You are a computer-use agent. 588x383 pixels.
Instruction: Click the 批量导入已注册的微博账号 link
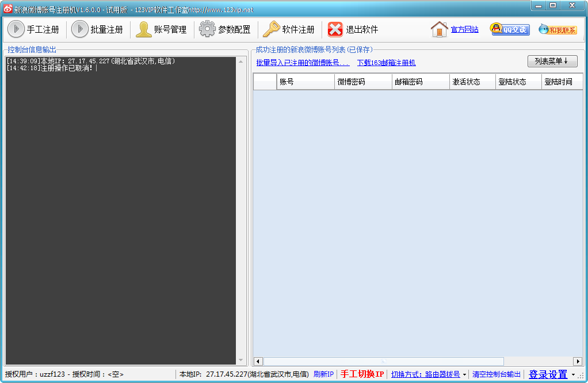coord(303,63)
